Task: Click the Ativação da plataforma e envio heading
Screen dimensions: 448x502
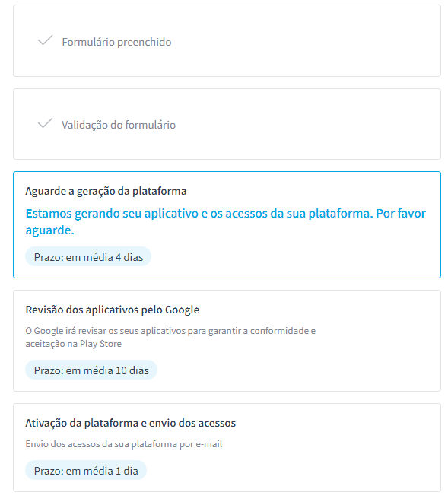Action: click(130, 423)
